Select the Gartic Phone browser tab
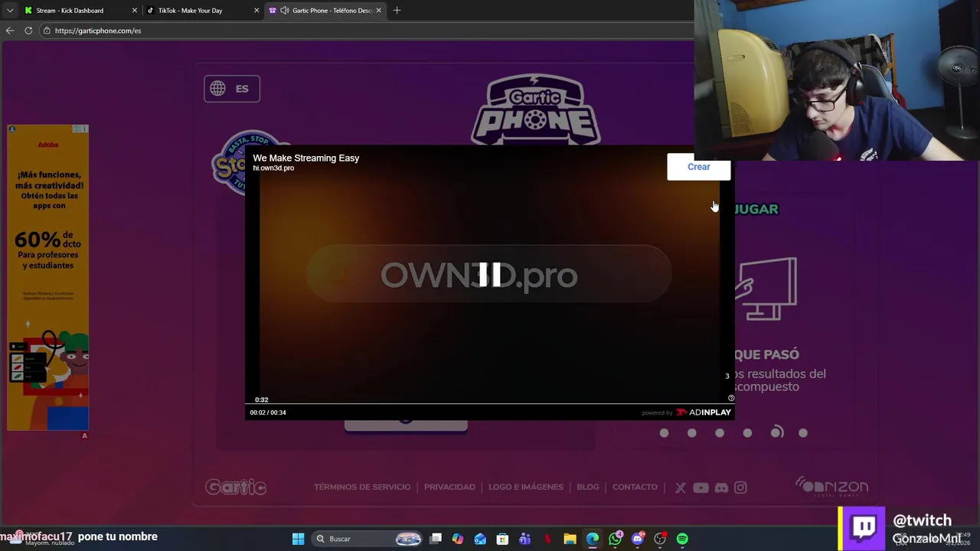 coord(325,11)
